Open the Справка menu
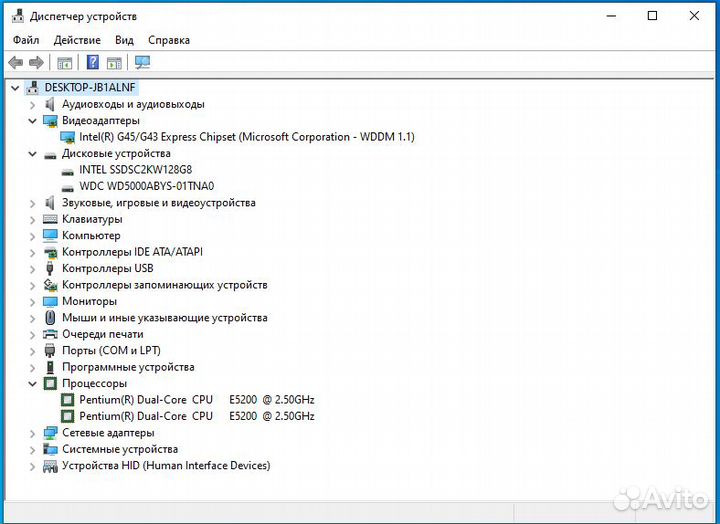Image resolution: width=720 pixels, height=524 pixels. point(169,40)
